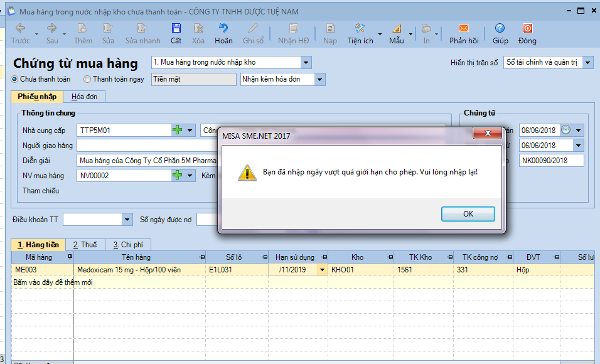The image size is (600, 364).
Task: Expand Tiện ích dropdown arrow
Action: tap(380, 34)
